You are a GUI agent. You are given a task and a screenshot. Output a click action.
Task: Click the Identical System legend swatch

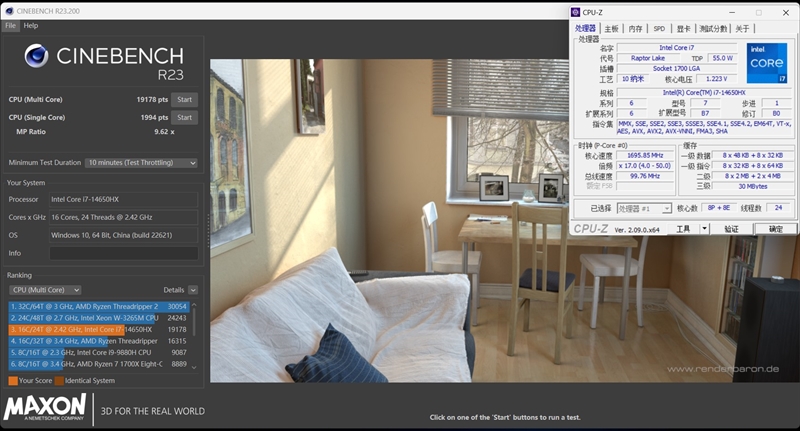(x=59, y=381)
